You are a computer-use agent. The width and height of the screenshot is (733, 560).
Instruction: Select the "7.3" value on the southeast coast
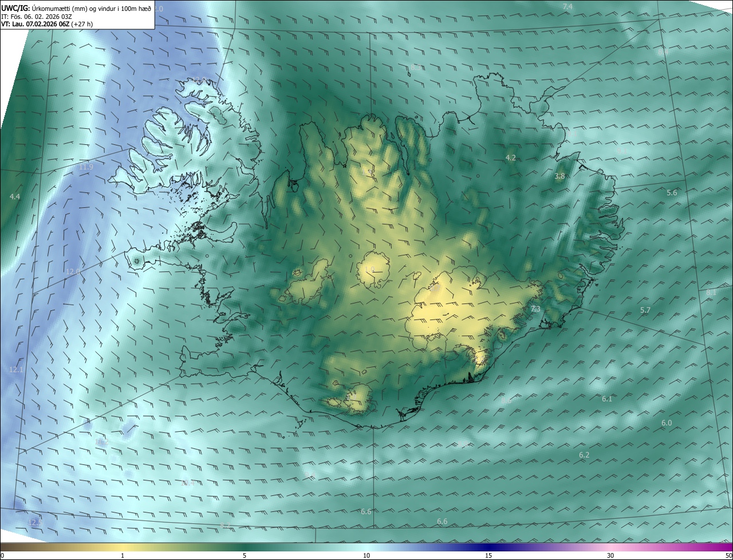click(x=535, y=309)
